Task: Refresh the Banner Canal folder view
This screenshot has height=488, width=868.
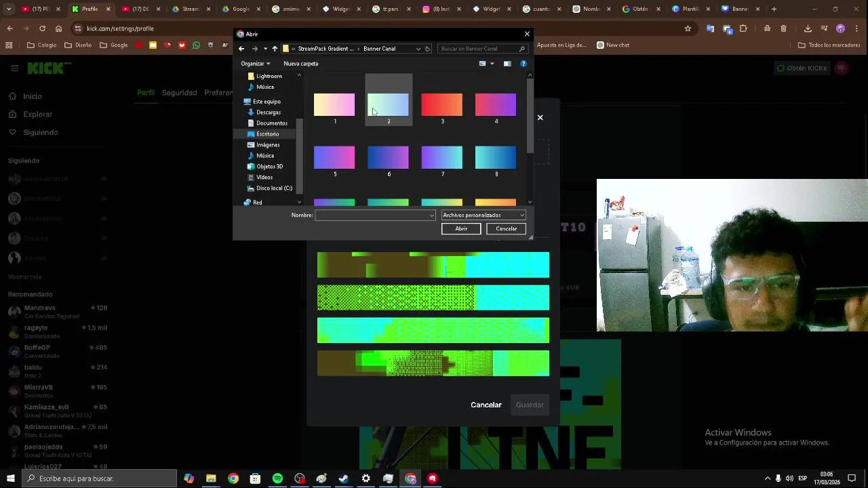Action: [x=427, y=49]
